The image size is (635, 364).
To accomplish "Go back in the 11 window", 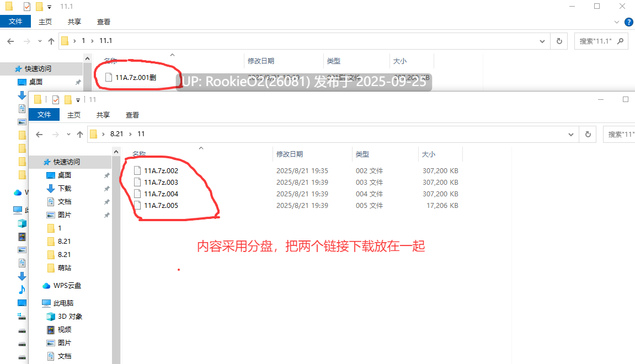I will pos(39,135).
